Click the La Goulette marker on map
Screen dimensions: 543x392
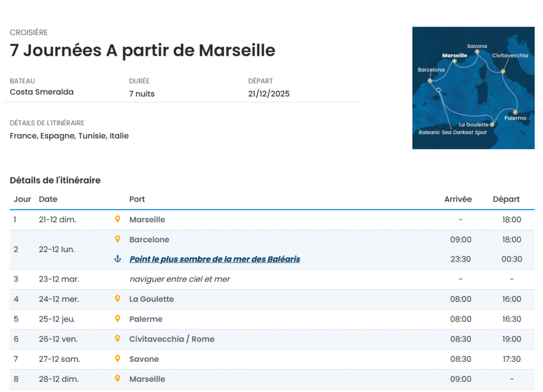click(x=492, y=125)
